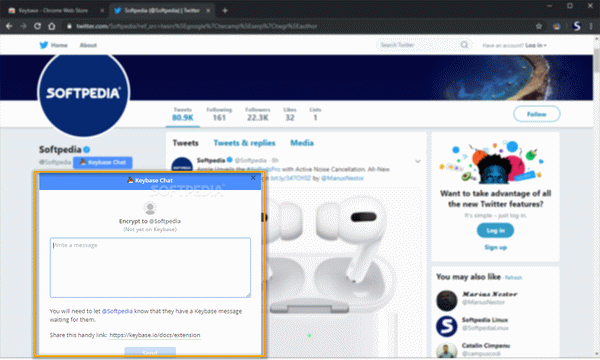Click the Softpedia tweet author name

tap(210, 160)
